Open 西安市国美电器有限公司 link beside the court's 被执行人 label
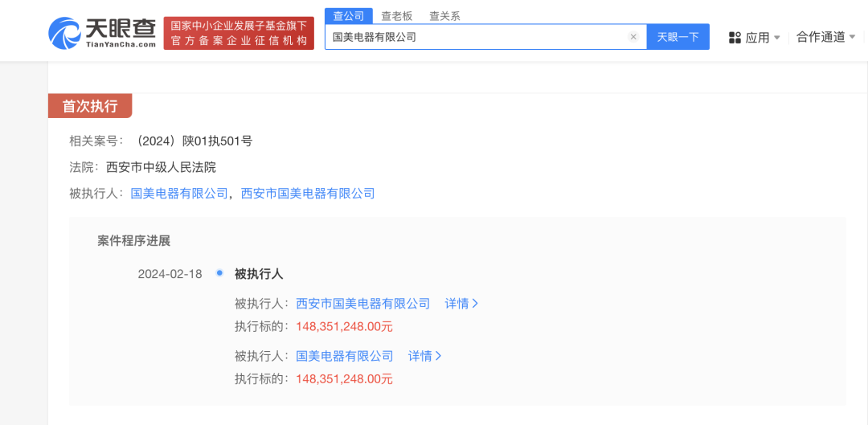The height and width of the screenshot is (425, 868). pos(308,194)
